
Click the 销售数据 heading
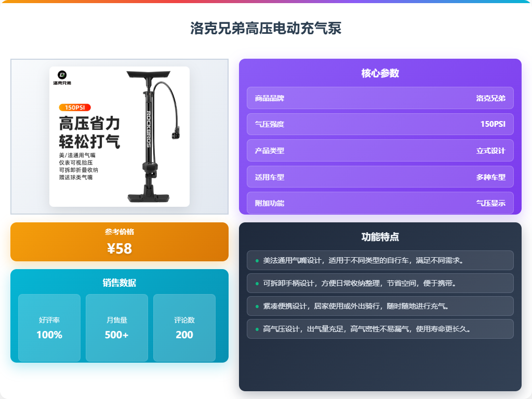119,283
